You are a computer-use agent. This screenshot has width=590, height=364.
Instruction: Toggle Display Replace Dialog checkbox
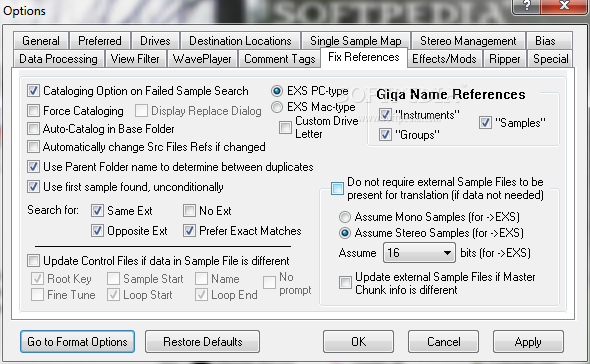[141, 111]
